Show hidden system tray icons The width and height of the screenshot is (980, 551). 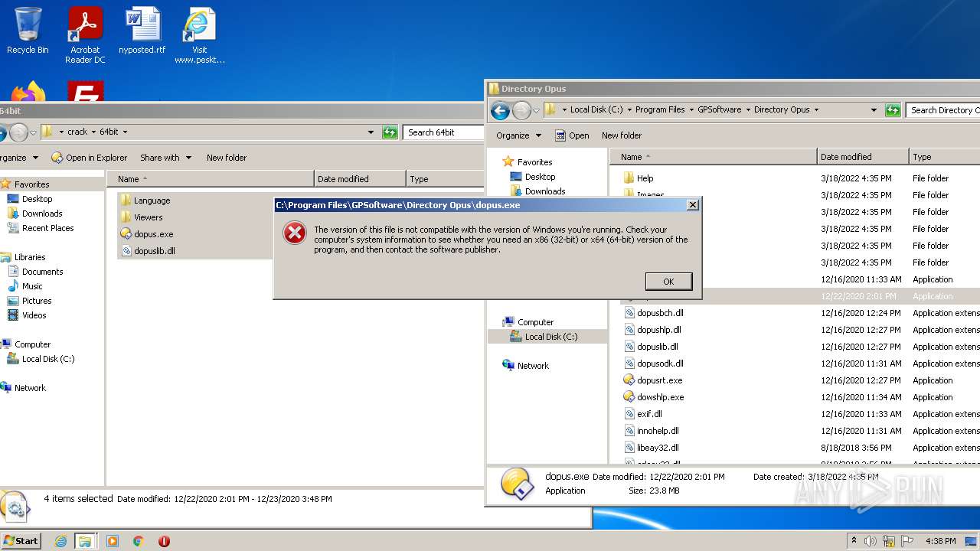click(x=854, y=541)
